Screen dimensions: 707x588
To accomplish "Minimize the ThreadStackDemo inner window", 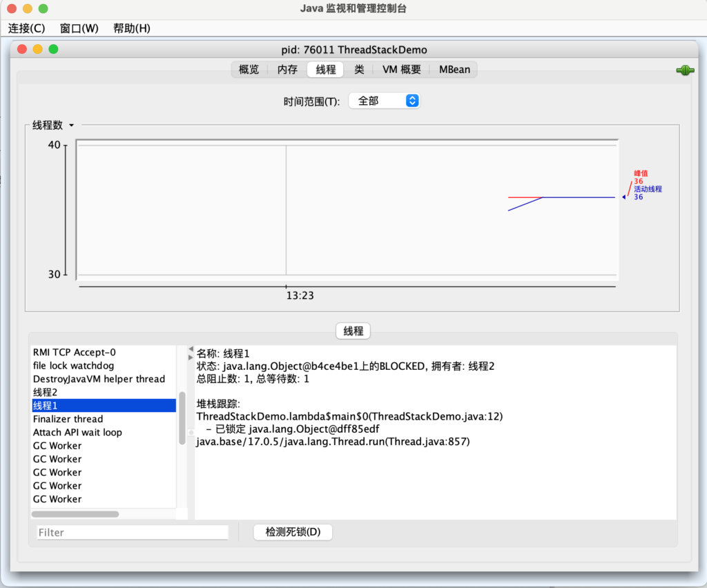I will (38, 49).
